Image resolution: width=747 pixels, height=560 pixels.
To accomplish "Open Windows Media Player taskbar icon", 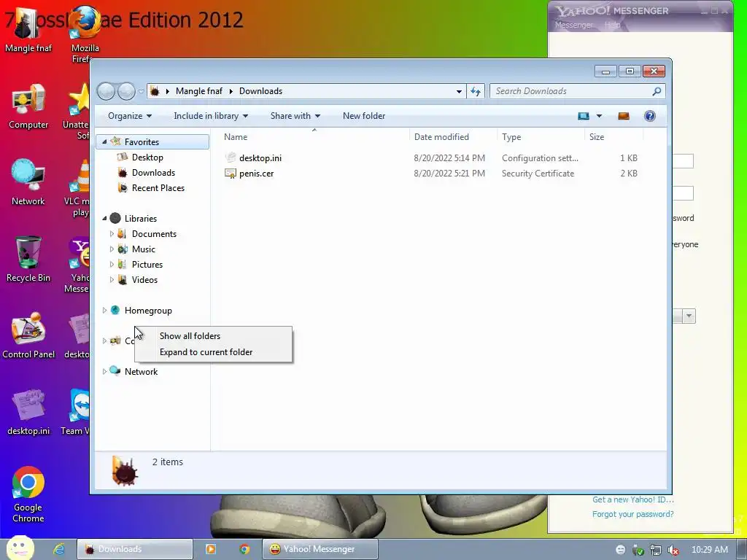I will [210, 549].
